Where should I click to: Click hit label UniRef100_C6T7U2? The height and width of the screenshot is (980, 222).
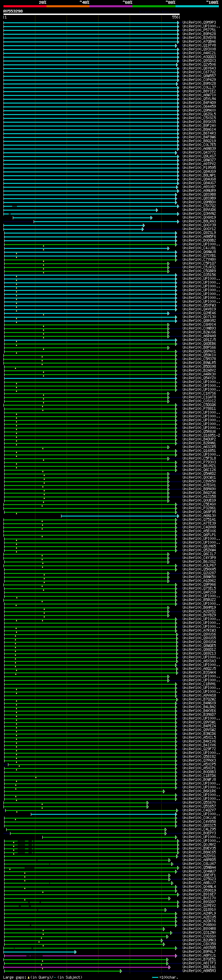coord(199,72)
